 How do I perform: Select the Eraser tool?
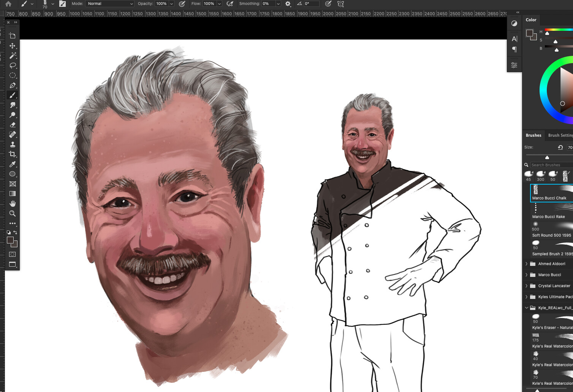[13, 125]
